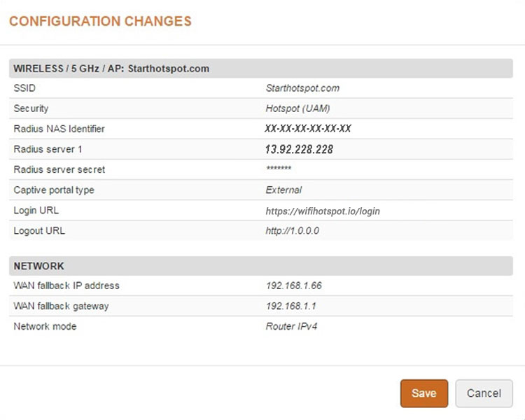525x420 pixels.
Task: Click the WAN fallback gateway label
Action: (62, 306)
